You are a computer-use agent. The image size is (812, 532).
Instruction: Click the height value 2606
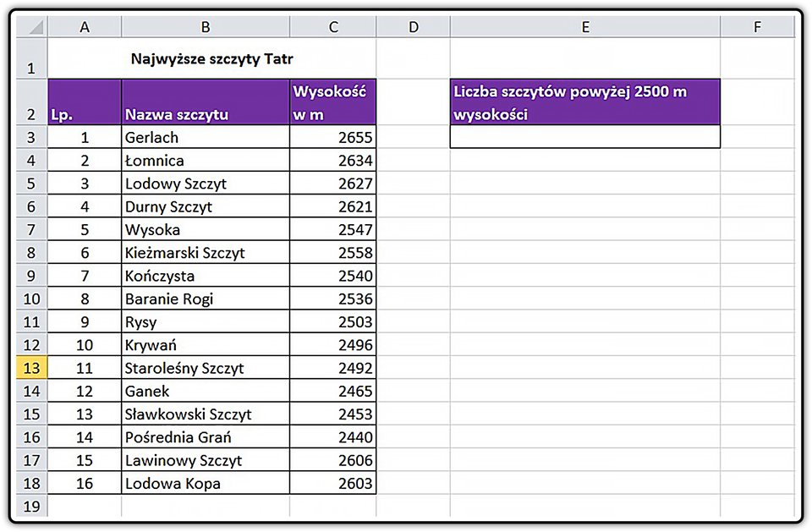pos(333,460)
